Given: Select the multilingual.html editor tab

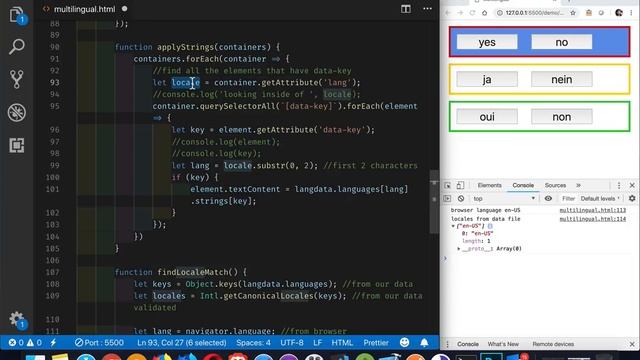Looking at the screenshot, I should pos(84,9).
